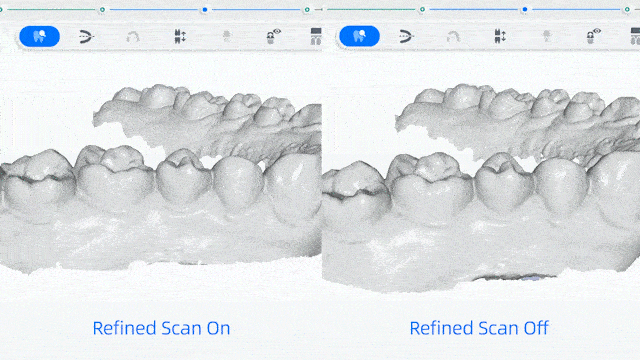Open the bite alignment tool in the Refined Scan Off panel
This screenshot has height=360, width=640.
[500, 36]
